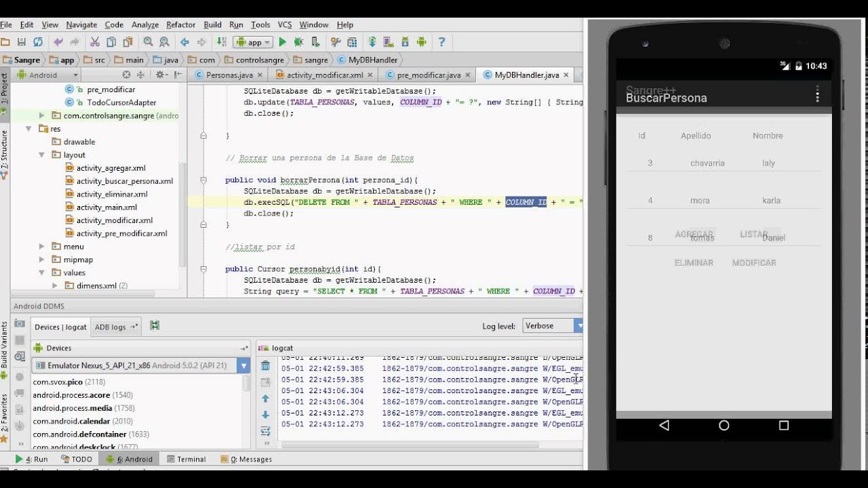Open the Terminal tool window

186,459
